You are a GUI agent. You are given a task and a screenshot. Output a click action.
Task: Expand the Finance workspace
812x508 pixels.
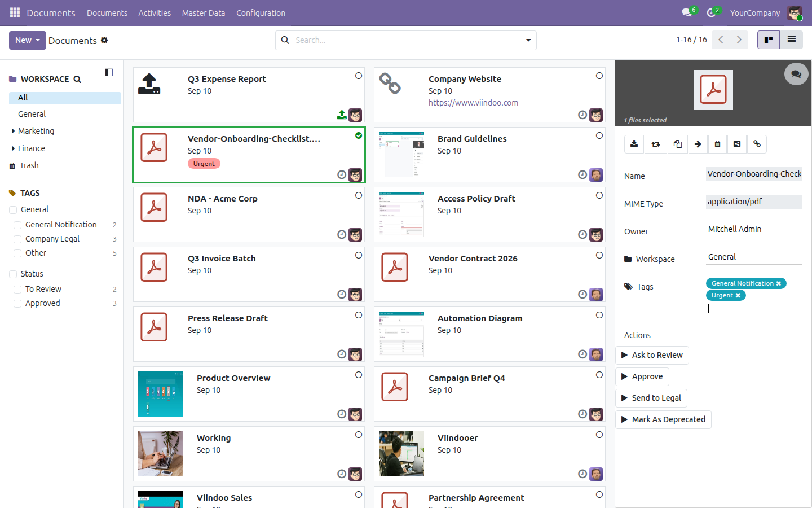13,148
